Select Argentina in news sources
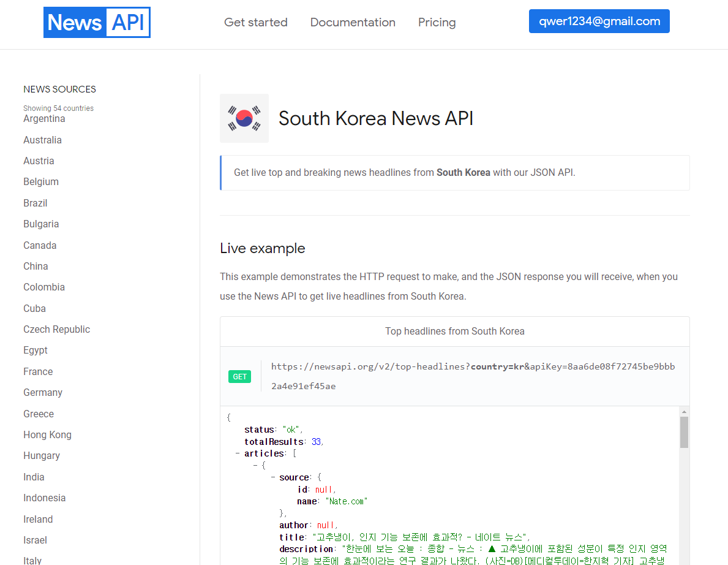 [x=44, y=118]
